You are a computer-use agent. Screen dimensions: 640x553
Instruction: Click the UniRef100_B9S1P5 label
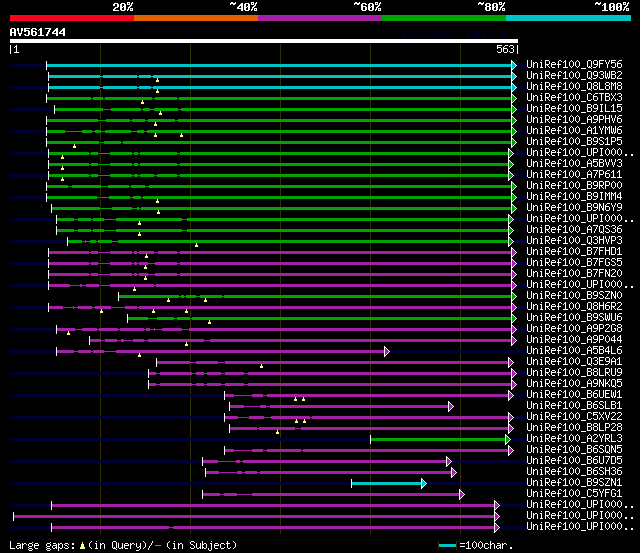click(574, 142)
